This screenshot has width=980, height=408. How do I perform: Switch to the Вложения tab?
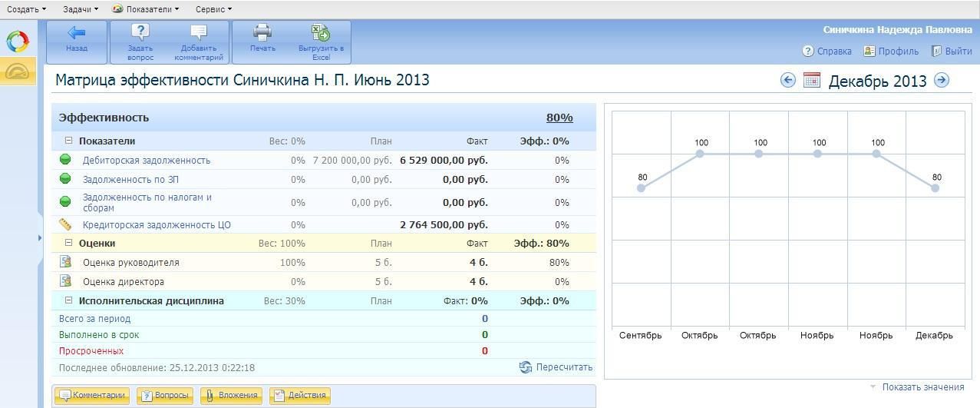(x=231, y=395)
